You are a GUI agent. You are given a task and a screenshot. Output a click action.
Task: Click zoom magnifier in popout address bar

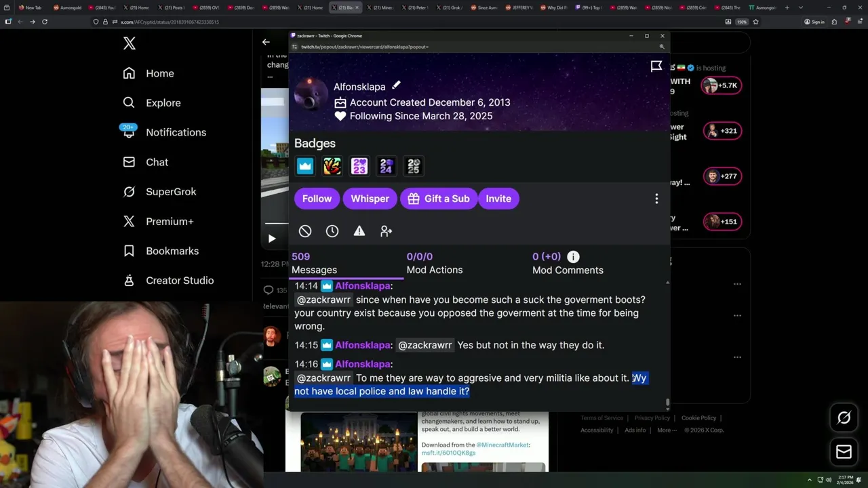[x=662, y=47]
